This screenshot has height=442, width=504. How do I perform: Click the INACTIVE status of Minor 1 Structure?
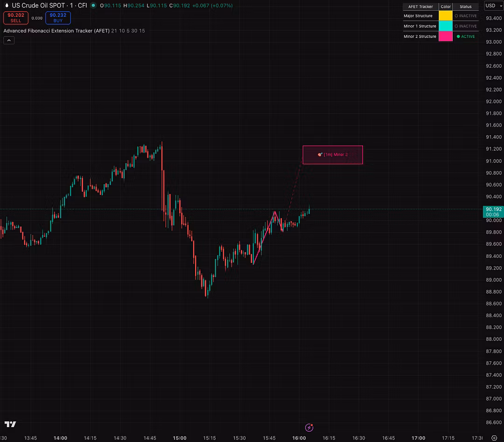click(x=466, y=26)
